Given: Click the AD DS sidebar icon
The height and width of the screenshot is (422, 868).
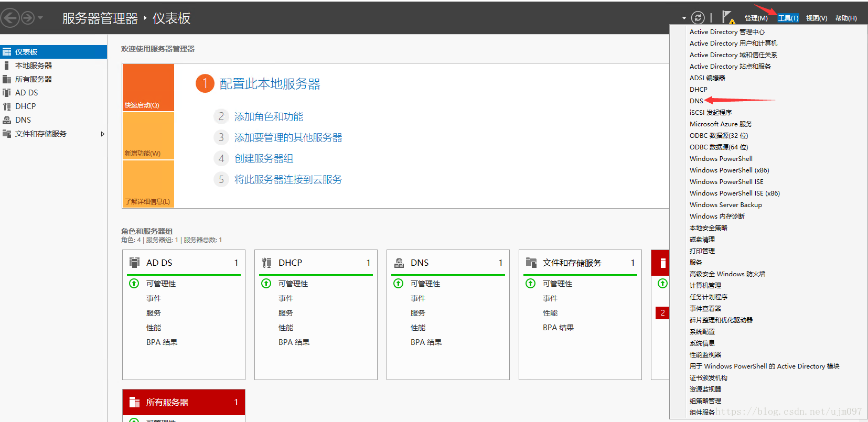Looking at the screenshot, I should [x=7, y=93].
